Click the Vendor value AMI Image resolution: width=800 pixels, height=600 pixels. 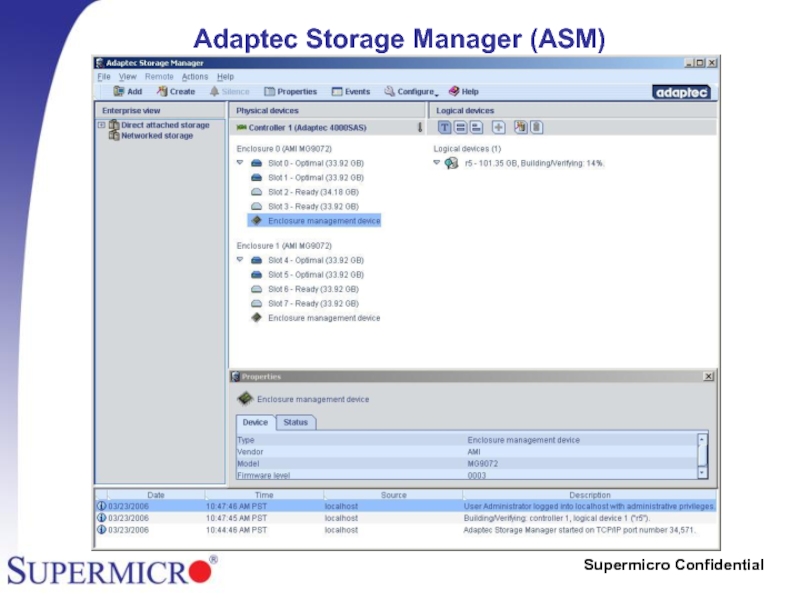[x=474, y=452]
